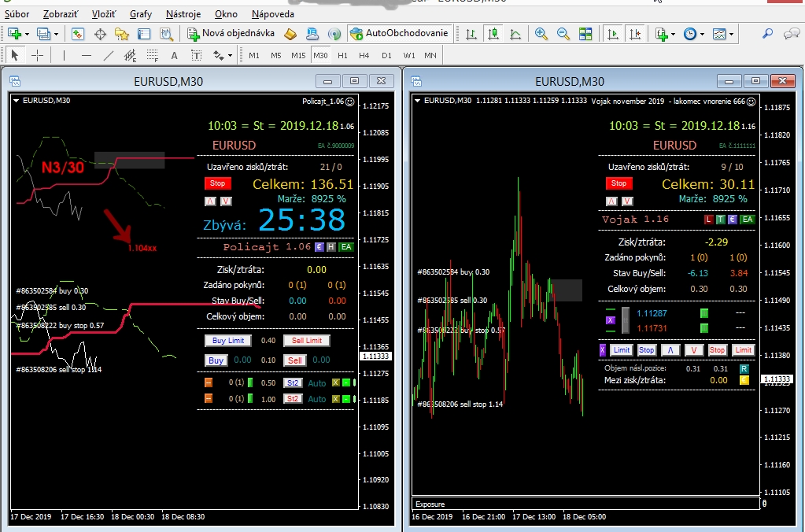Open the Market Watch panel icon
The height and width of the screenshot is (532, 805).
(x=78, y=34)
